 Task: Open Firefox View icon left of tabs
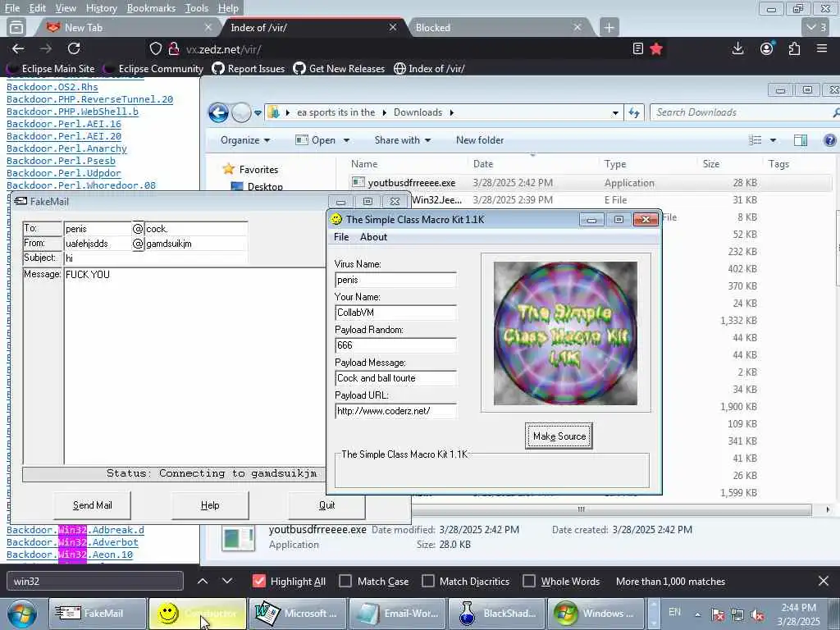[16, 27]
